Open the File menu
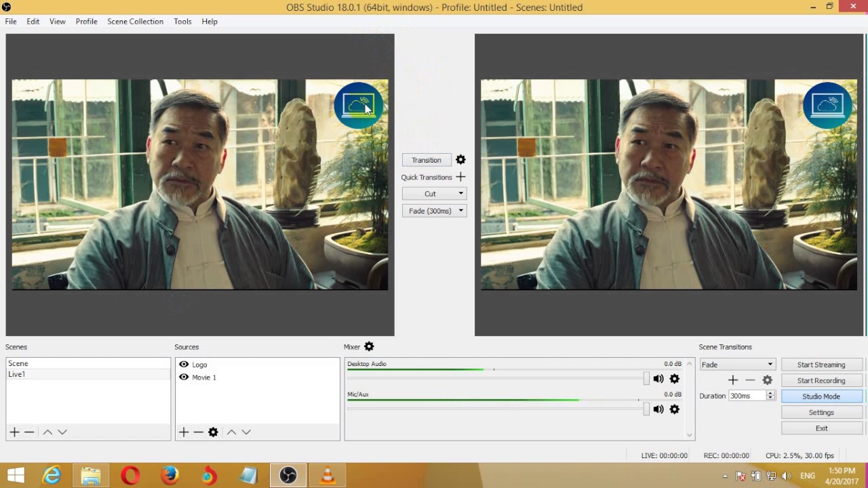 point(11,21)
